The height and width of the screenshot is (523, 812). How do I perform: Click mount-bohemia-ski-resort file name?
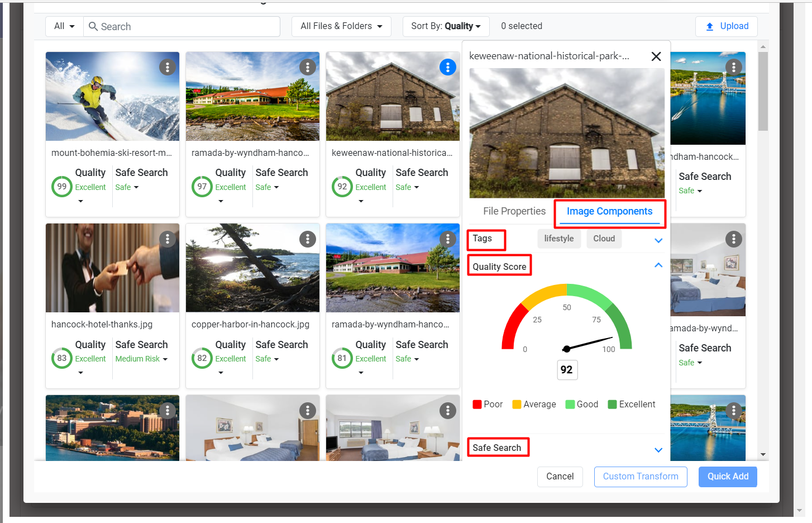[x=112, y=153]
